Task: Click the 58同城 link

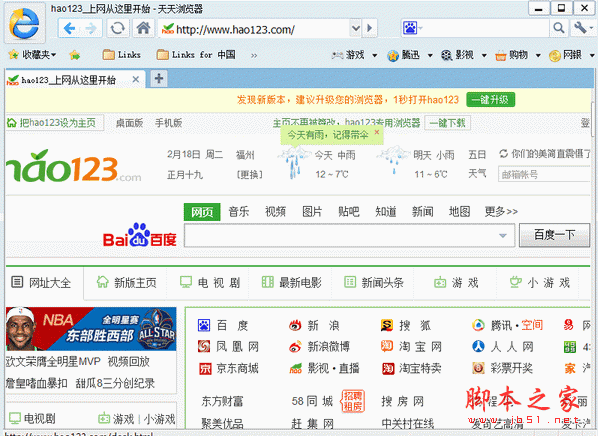Action: click(312, 401)
